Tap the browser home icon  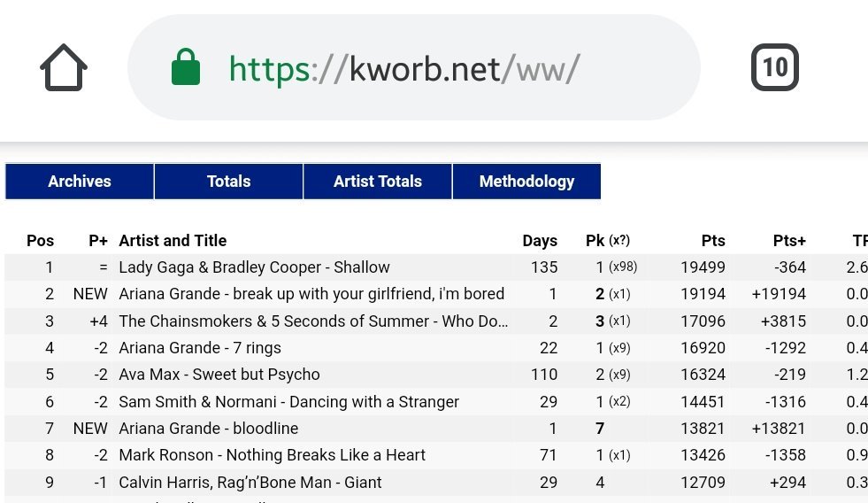coord(64,67)
